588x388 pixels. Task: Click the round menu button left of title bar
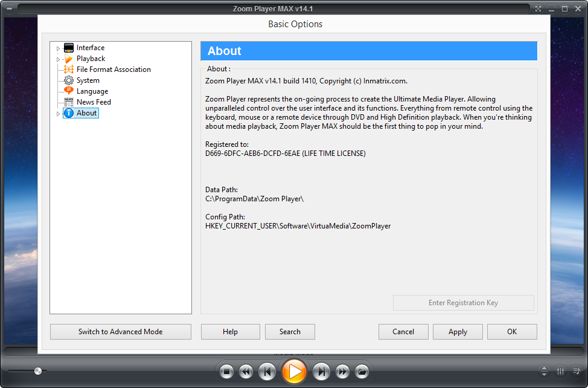pyautogui.click(x=9, y=8)
